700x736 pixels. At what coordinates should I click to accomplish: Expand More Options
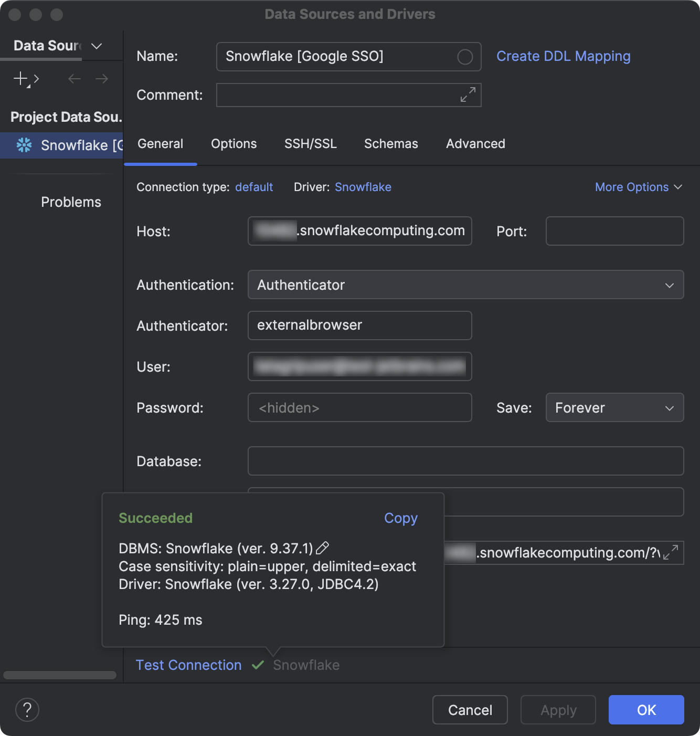(x=639, y=187)
